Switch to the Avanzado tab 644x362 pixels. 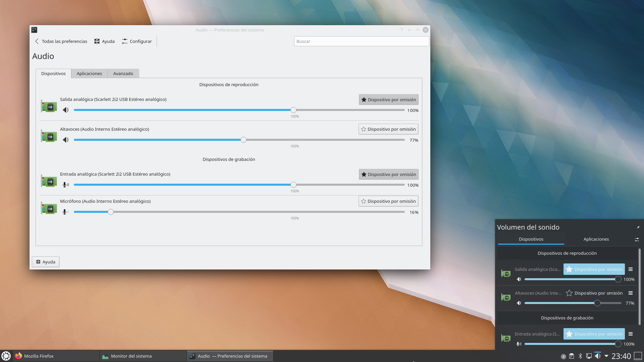click(x=123, y=73)
